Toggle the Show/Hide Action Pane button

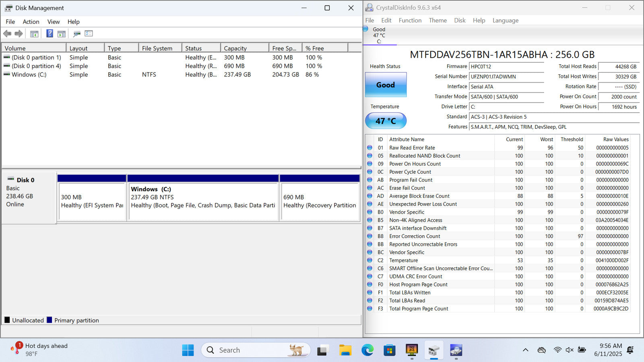62,34
